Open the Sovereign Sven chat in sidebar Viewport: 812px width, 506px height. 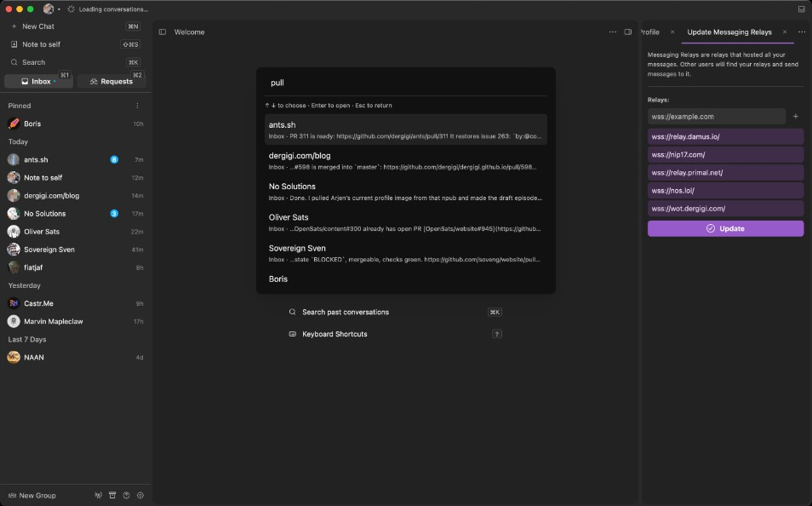coord(76,250)
